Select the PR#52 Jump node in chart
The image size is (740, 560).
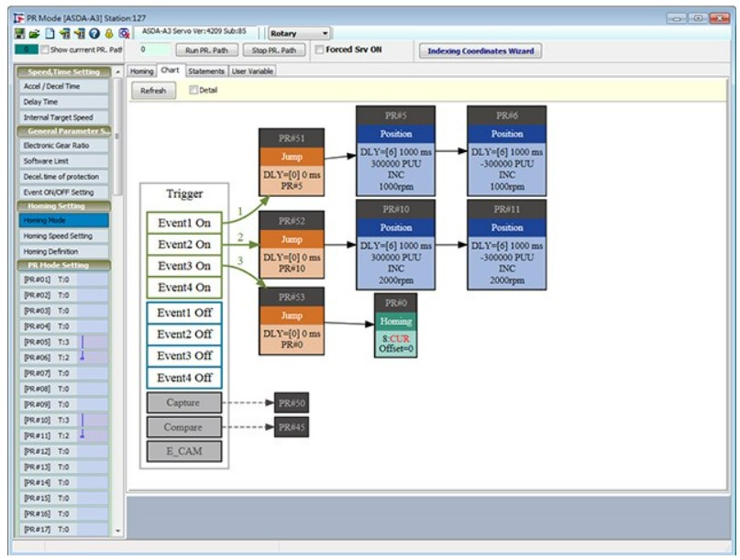coord(292,245)
